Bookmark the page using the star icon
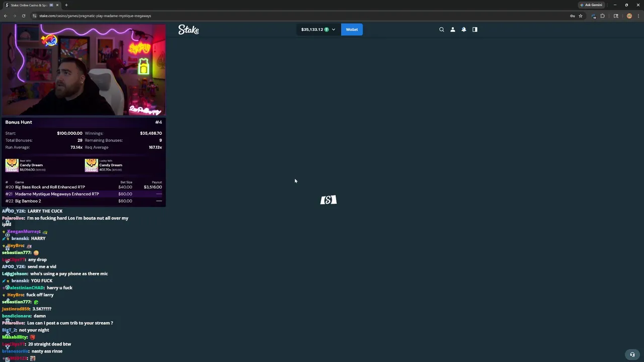This screenshot has height=362, width=644. point(580,16)
